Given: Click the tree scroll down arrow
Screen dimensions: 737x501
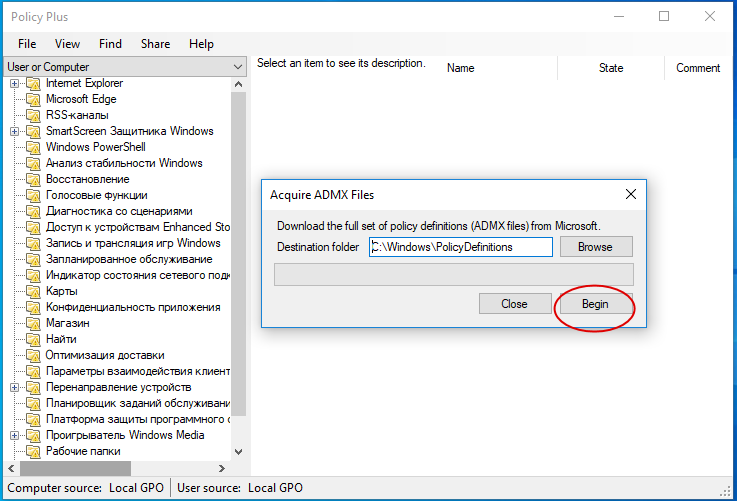Looking at the screenshot, I should pyautogui.click(x=238, y=452).
